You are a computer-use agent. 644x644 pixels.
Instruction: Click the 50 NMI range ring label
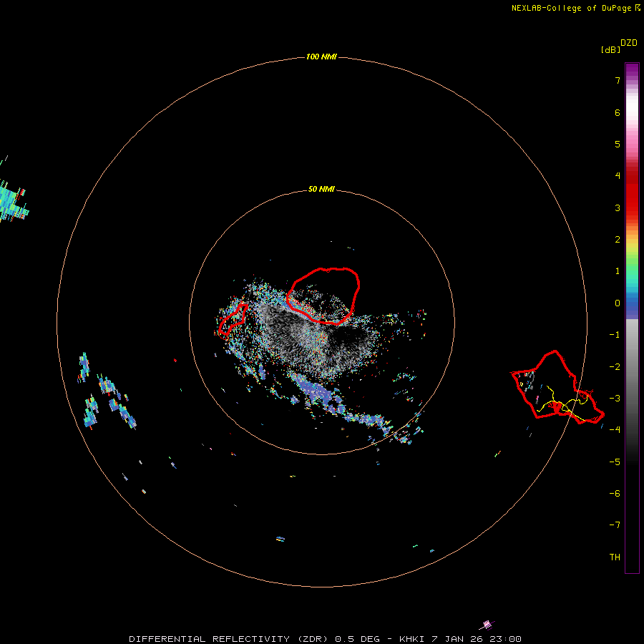click(321, 189)
